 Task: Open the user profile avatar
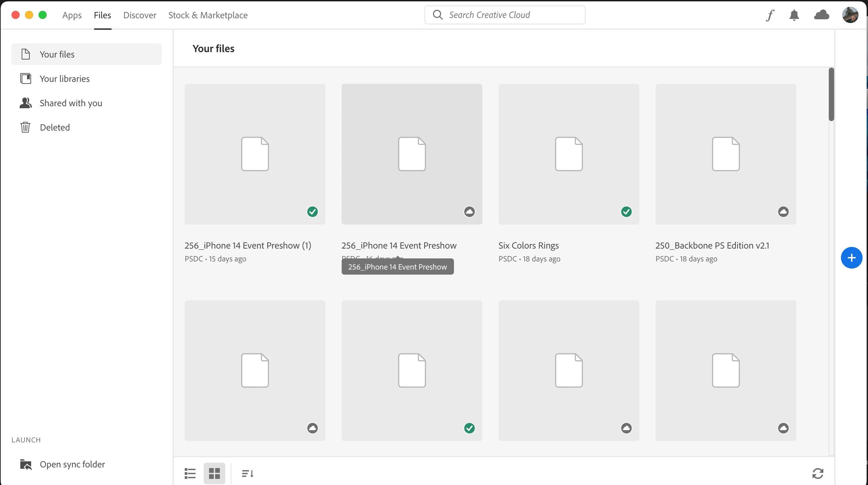point(850,15)
